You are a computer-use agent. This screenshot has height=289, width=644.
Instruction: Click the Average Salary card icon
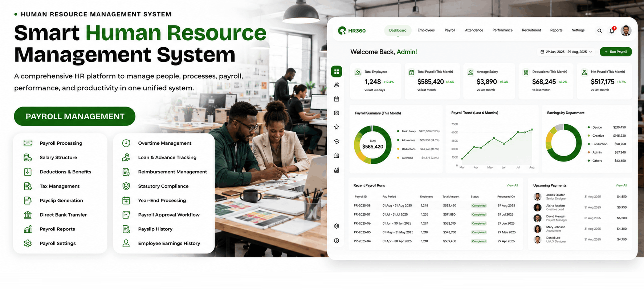click(x=470, y=73)
